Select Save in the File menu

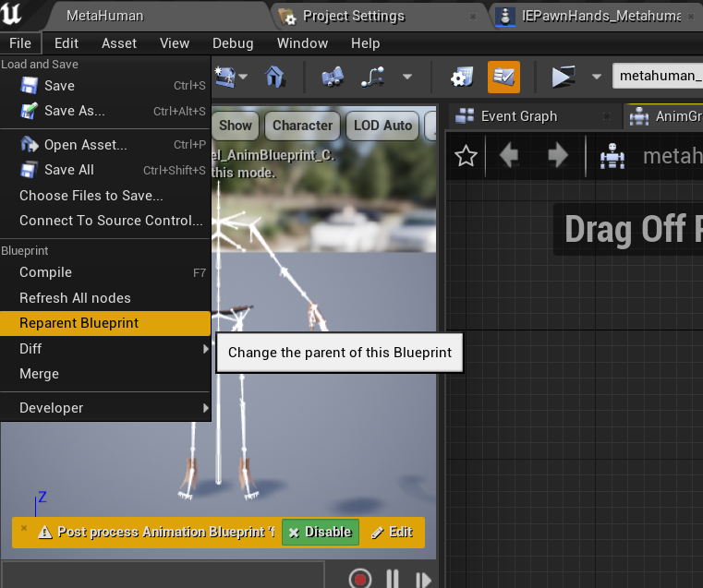[x=105, y=86]
